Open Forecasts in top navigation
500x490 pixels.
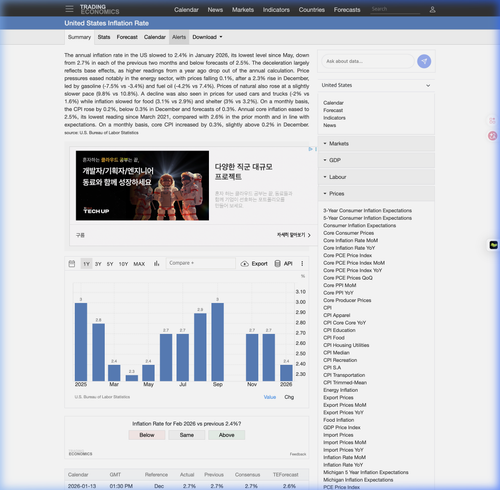pos(347,10)
